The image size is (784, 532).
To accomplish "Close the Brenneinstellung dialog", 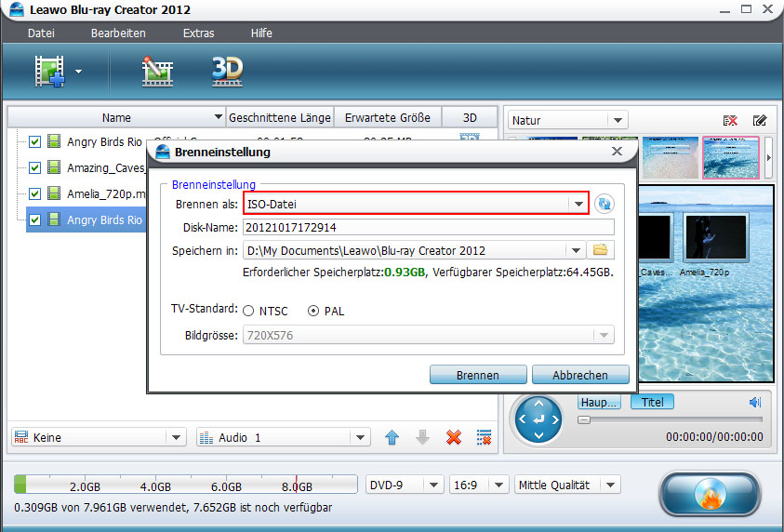I will tap(617, 152).
